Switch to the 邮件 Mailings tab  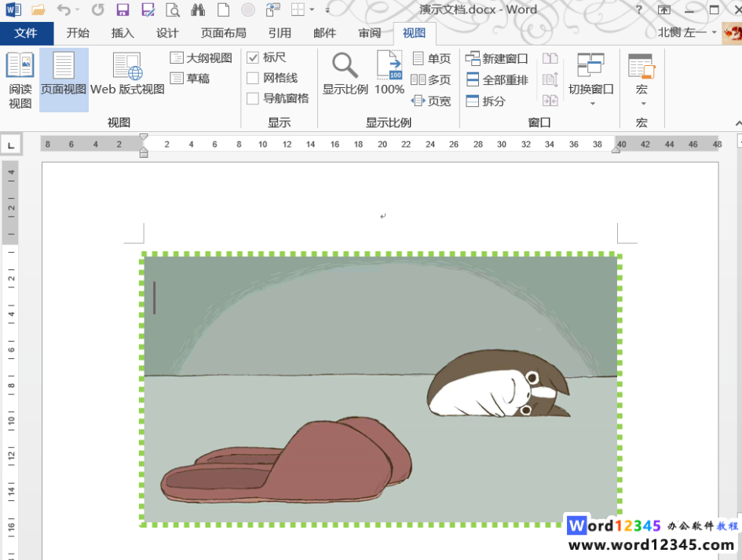324,33
